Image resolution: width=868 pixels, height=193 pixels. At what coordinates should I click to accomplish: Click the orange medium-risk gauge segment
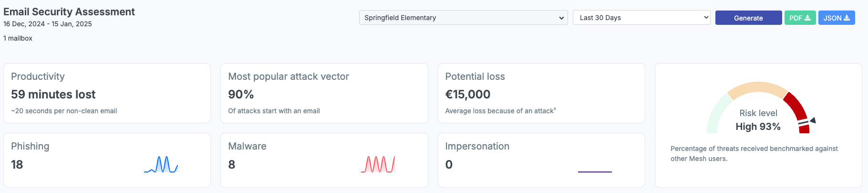coord(757,88)
